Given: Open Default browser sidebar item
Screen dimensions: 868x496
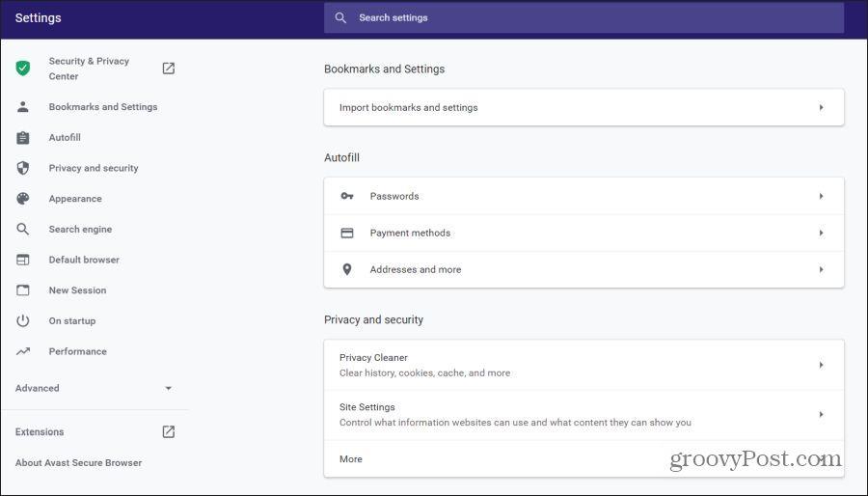Looking at the screenshot, I should (x=84, y=260).
